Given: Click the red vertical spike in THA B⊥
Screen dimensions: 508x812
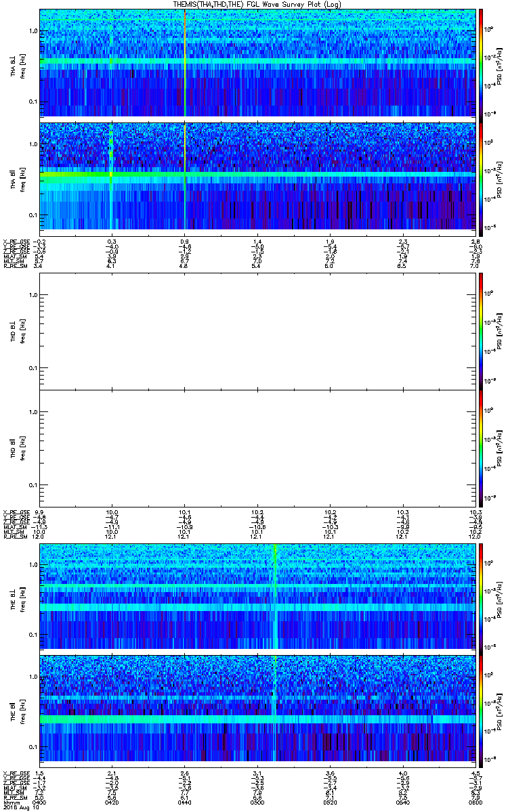Looking at the screenshot, I should click(x=184, y=63).
